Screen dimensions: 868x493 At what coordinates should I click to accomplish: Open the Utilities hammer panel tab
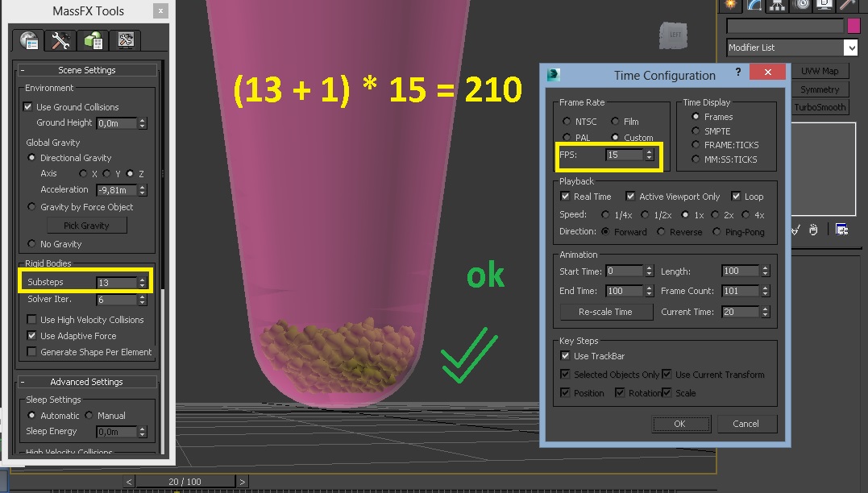pos(848,5)
